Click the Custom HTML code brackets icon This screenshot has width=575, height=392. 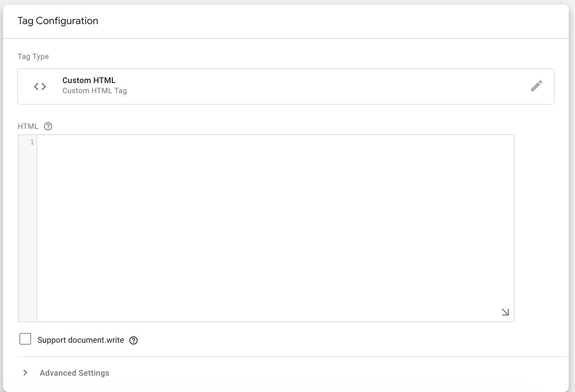[x=40, y=87]
